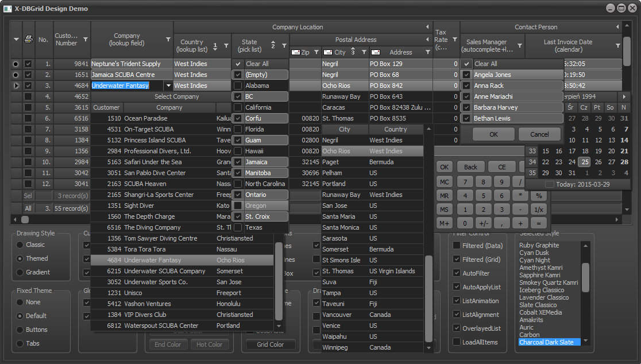The width and height of the screenshot is (641, 364).
Task: Click the filter icon on Tax Rate column
Action: [x=455, y=40]
